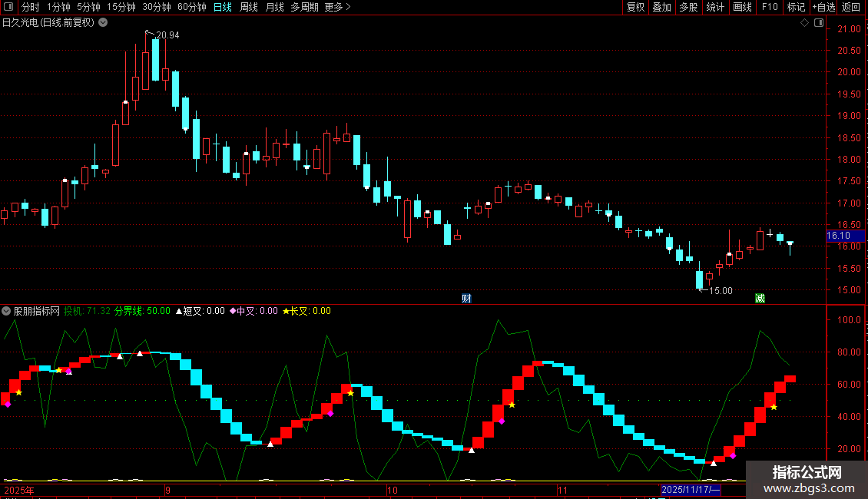Open F10 company information

click(770, 7)
